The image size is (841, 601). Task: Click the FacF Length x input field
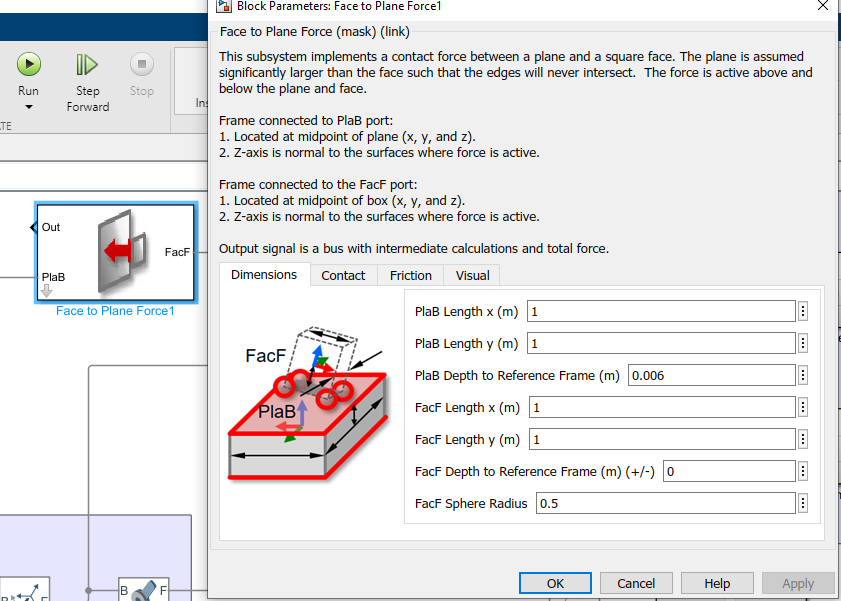[x=662, y=407]
